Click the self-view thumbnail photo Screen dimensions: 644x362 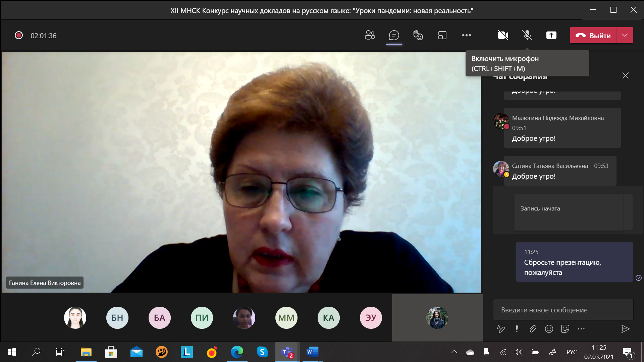point(437,317)
